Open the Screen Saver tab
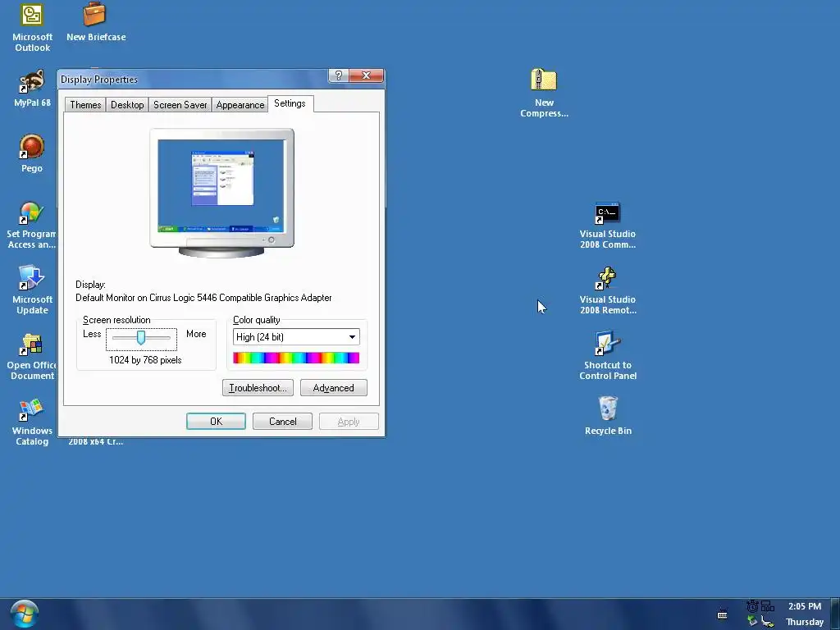 click(x=180, y=104)
